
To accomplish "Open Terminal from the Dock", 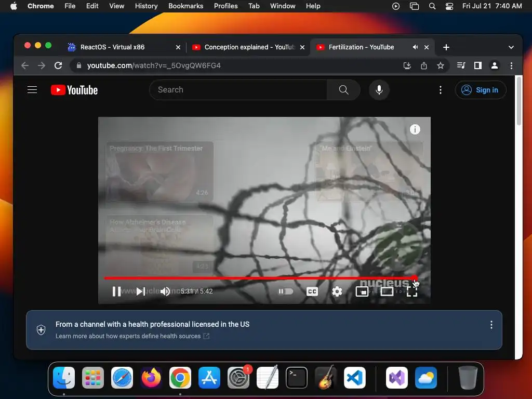I will point(297,378).
